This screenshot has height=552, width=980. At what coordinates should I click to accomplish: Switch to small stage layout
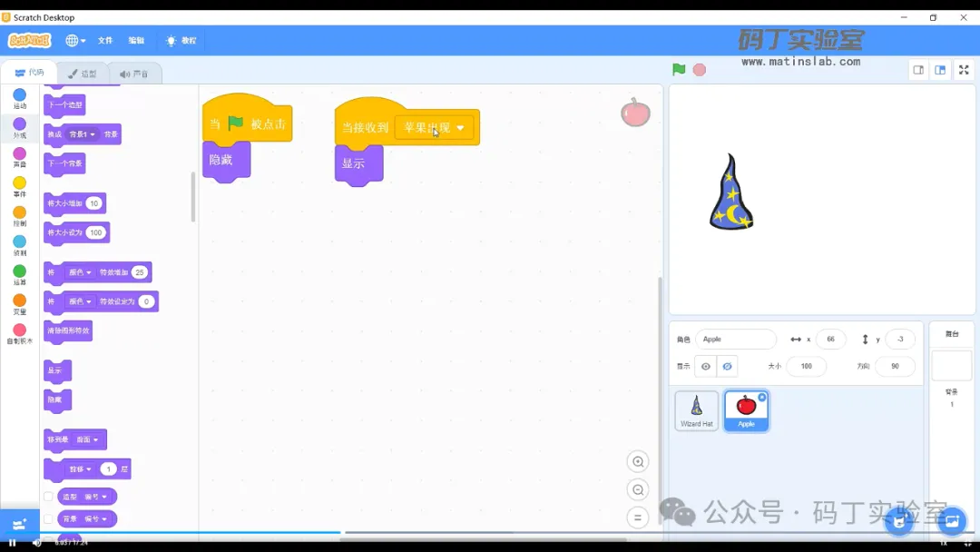tap(918, 70)
